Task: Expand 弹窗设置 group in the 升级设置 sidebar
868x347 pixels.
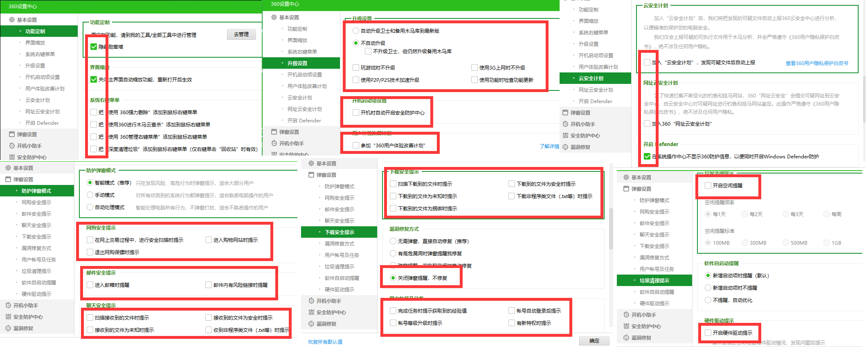Action: pos(289,132)
